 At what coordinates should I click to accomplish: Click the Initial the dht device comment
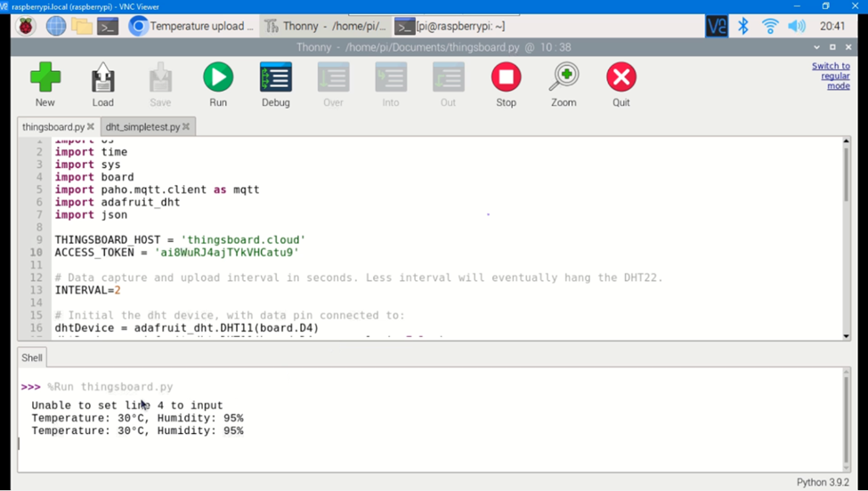(230, 315)
